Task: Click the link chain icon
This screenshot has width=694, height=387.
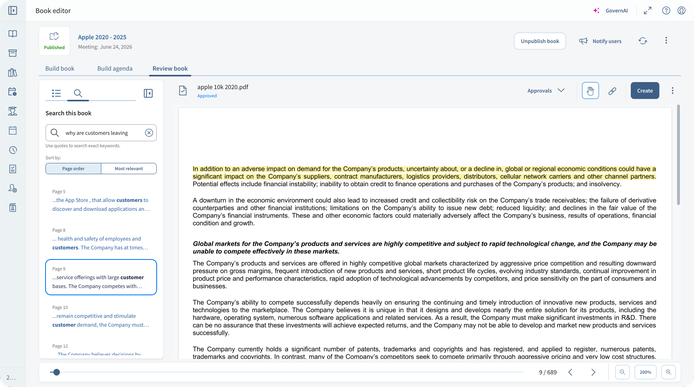Action: click(612, 91)
